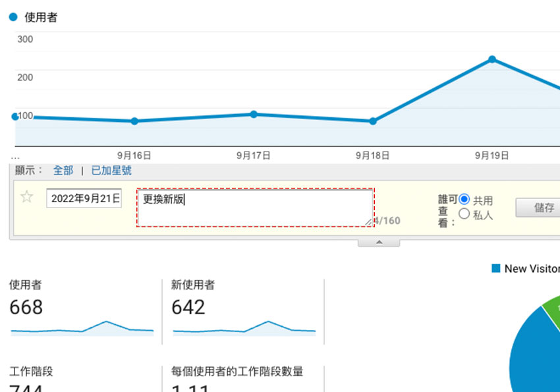
Task: Save the annotation with the 儲存 button
Action: tap(538, 208)
